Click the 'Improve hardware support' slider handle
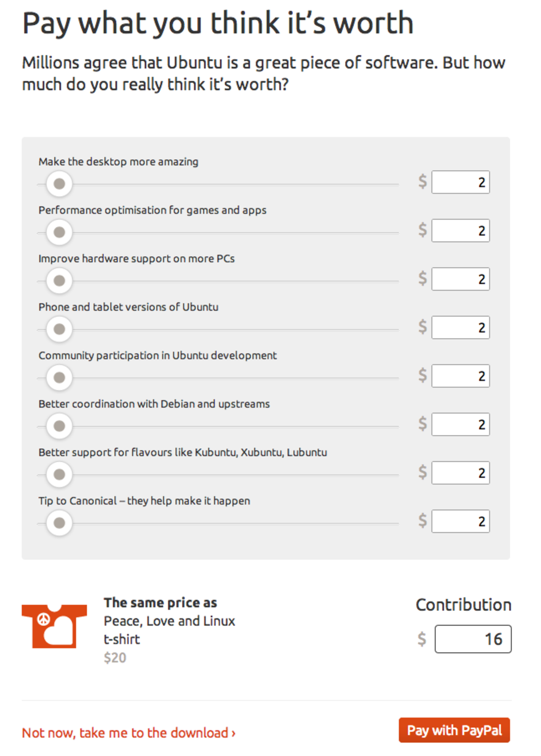This screenshot has width=541, height=756. point(59,280)
